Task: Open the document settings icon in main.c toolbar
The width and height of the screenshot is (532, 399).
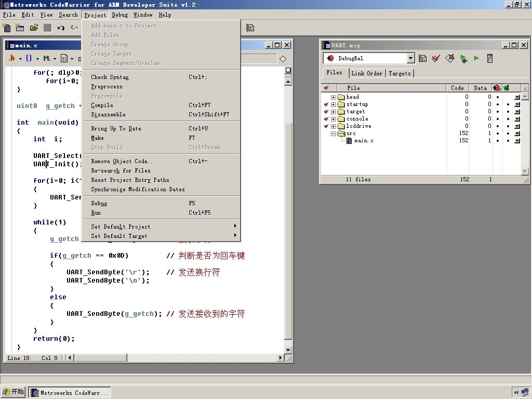Action: click(64, 58)
